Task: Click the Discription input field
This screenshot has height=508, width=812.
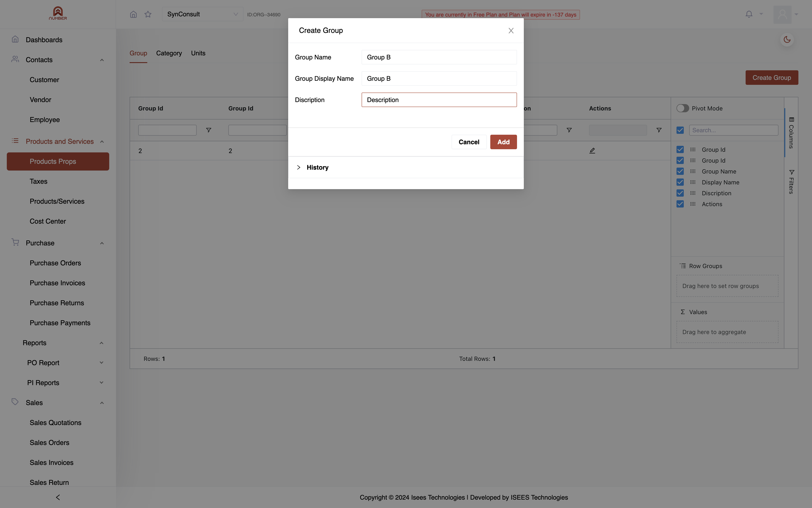Action: [x=439, y=100]
